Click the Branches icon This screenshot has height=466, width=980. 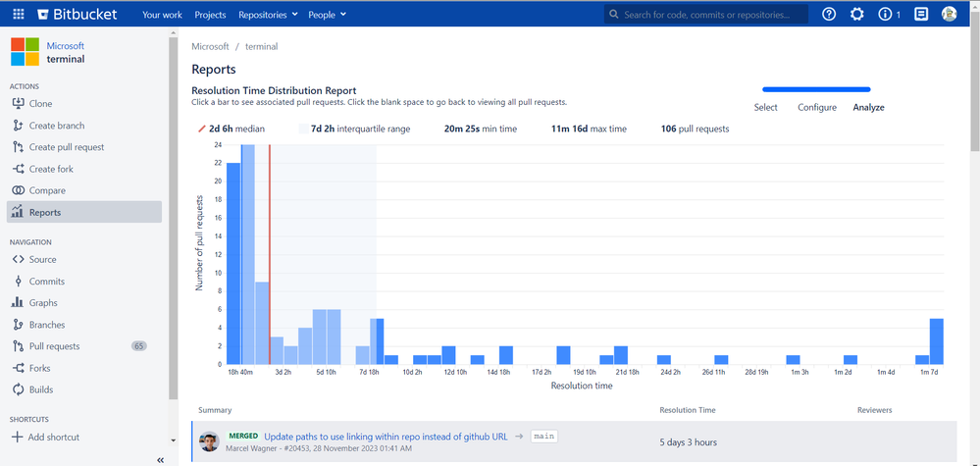[18, 325]
